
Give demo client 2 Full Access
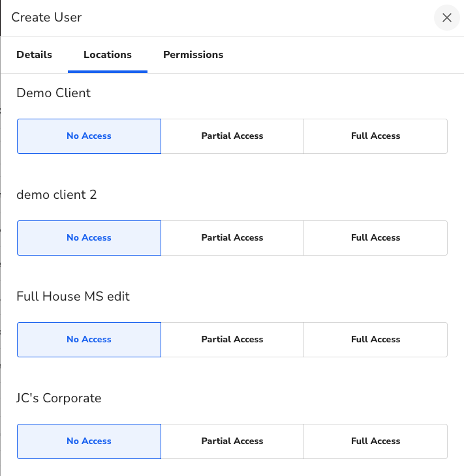[375, 238]
